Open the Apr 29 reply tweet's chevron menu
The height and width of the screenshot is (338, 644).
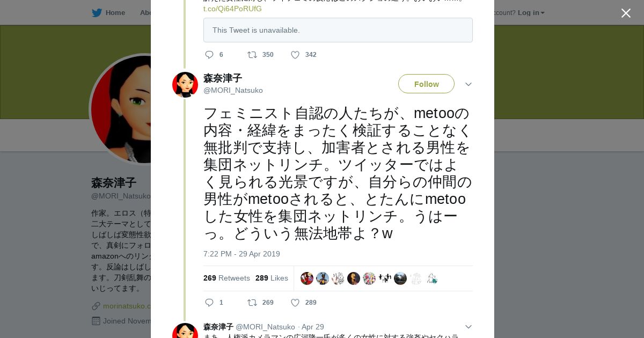click(468, 327)
